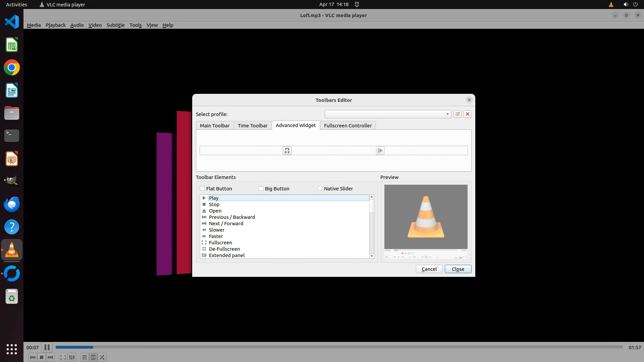Image resolution: width=644 pixels, height=362 pixels.
Task: Click the playback seek slider
Action: (x=339, y=347)
